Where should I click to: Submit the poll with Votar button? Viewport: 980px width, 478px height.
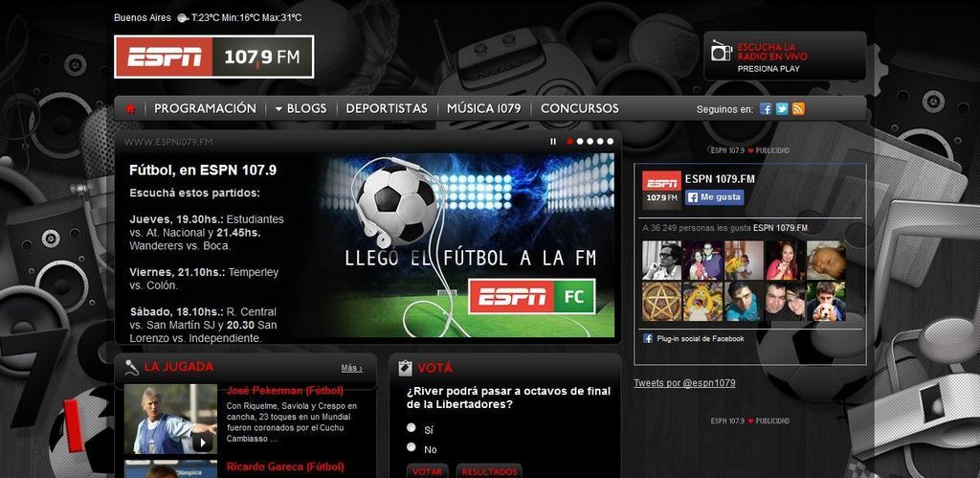[428, 471]
